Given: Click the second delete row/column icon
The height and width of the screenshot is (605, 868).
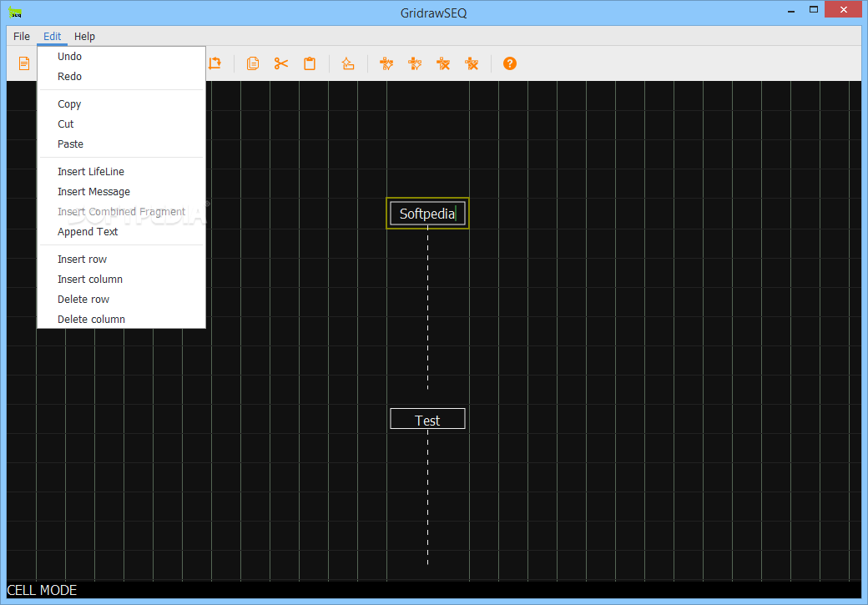Looking at the screenshot, I should pyautogui.click(x=472, y=63).
